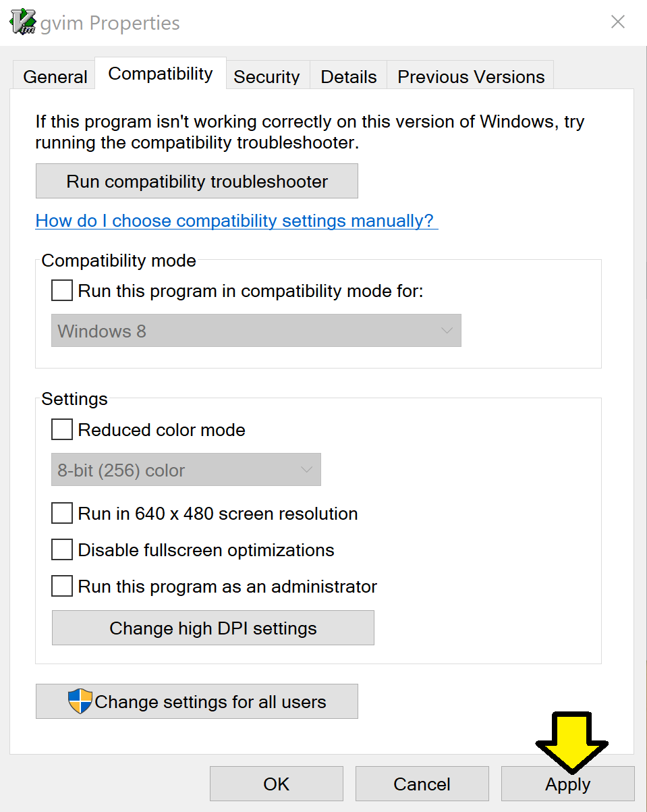Click the gvim icon in title bar

23,22
